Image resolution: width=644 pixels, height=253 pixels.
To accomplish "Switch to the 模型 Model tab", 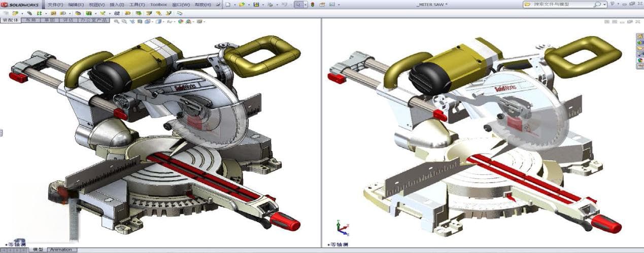I will pos(38,249).
